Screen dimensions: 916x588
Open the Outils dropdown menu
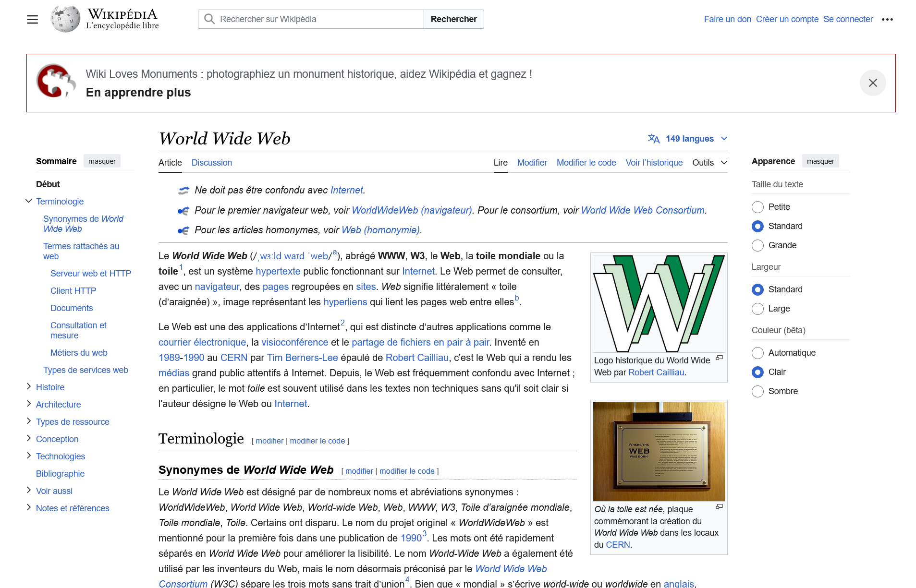tap(709, 163)
